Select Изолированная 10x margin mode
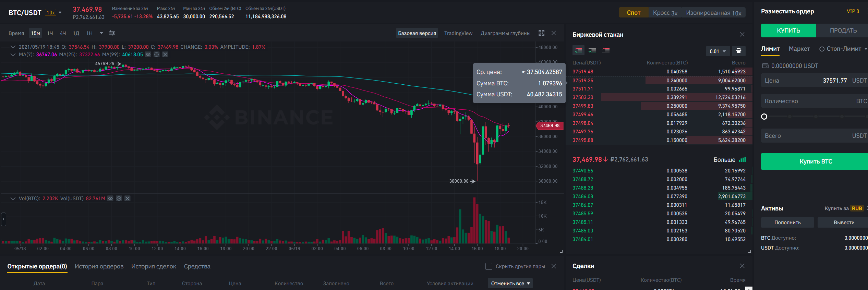This screenshot has width=868, height=290. point(713,13)
